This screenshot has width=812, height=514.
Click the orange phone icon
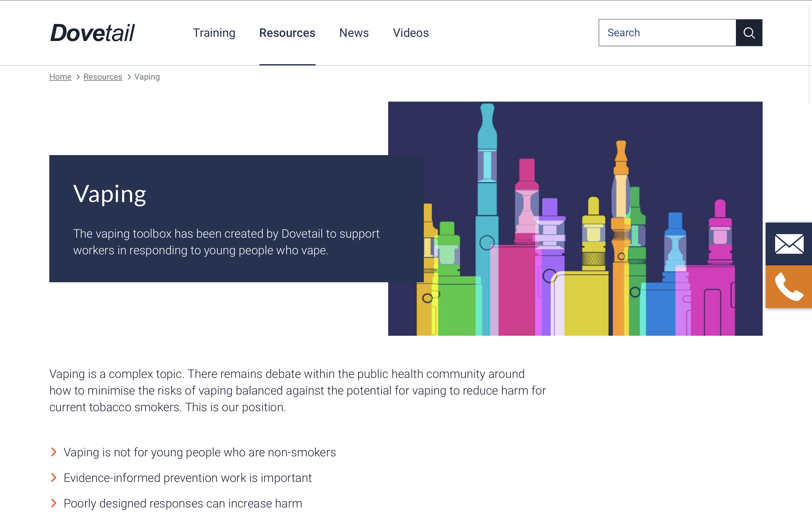click(x=789, y=287)
